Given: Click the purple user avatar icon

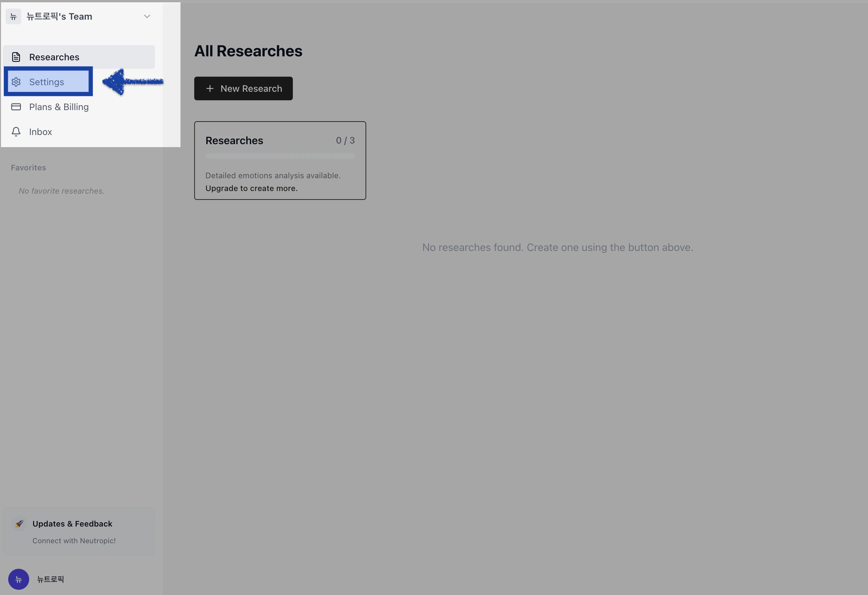Looking at the screenshot, I should 19,579.
